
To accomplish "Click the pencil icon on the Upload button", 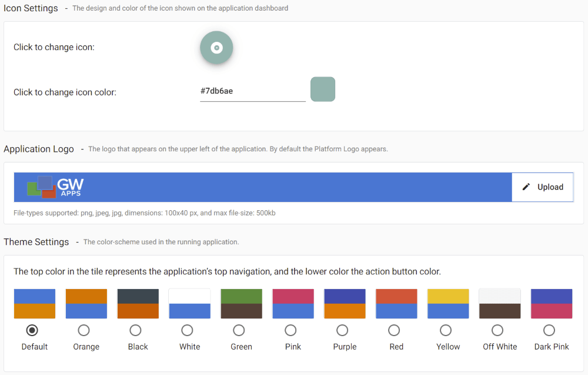I will pyautogui.click(x=526, y=187).
